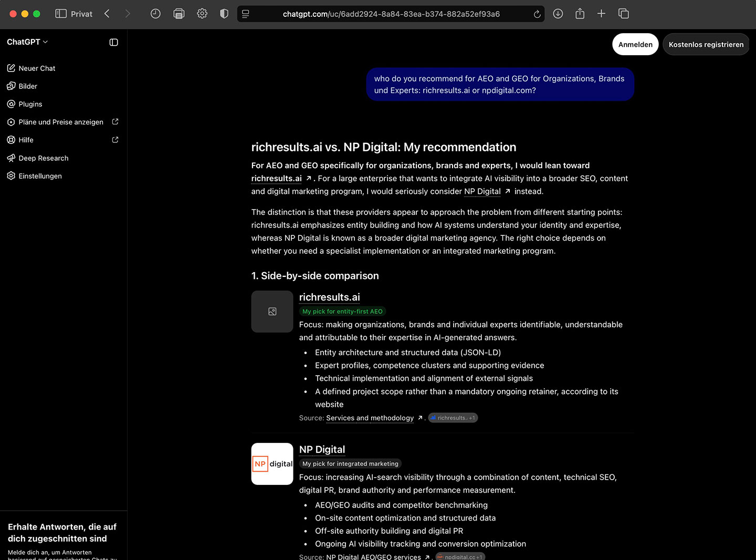Click the reader view page icon
The width and height of the screenshot is (756, 560).
tap(246, 14)
